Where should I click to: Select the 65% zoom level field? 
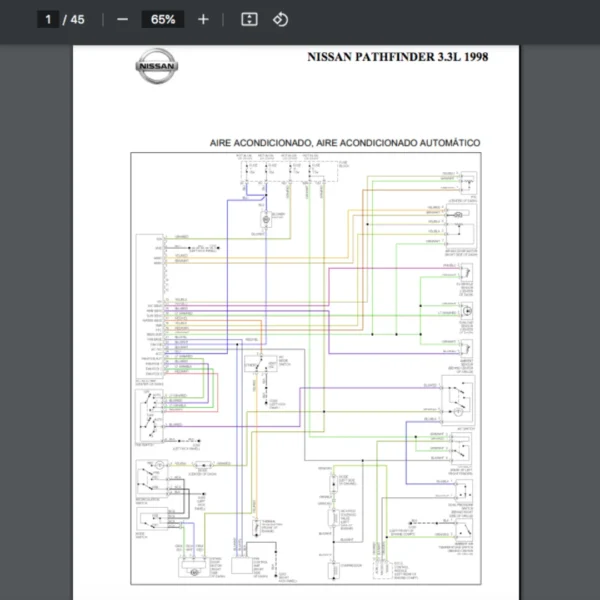tap(163, 19)
